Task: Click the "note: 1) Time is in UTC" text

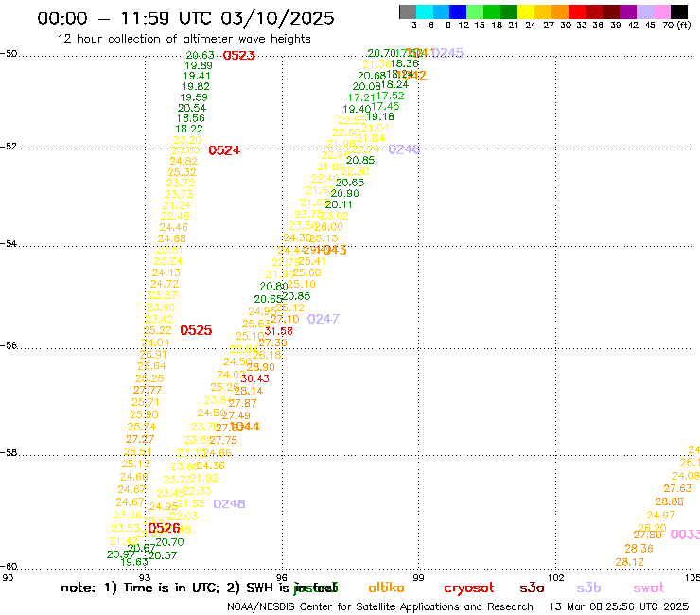Action: (x=140, y=588)
